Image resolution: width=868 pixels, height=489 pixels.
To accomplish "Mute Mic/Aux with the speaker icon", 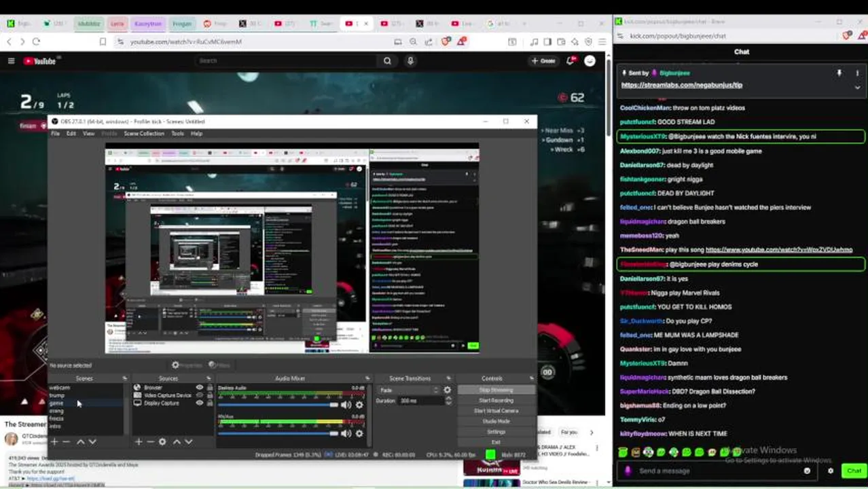I will [346, 433].
